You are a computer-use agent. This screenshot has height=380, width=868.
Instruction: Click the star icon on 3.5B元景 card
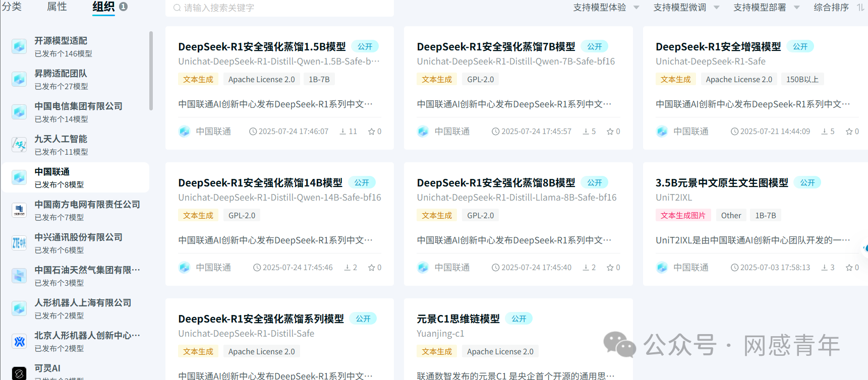849,268
